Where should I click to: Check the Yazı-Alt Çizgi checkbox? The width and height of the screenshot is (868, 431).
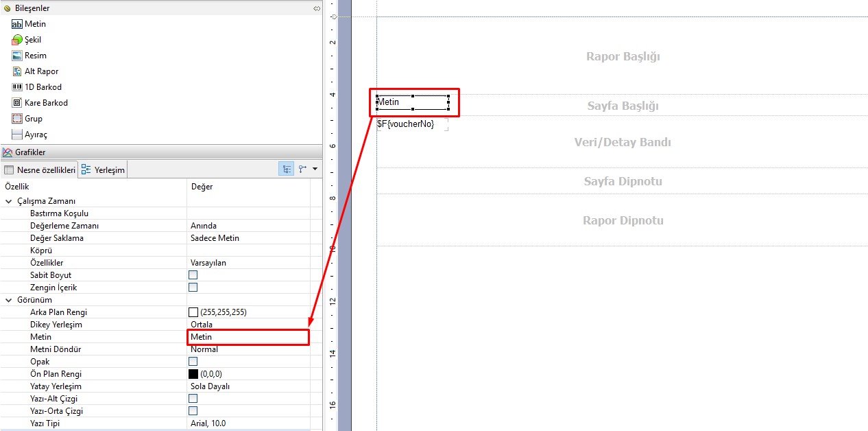tap(193, 399)
